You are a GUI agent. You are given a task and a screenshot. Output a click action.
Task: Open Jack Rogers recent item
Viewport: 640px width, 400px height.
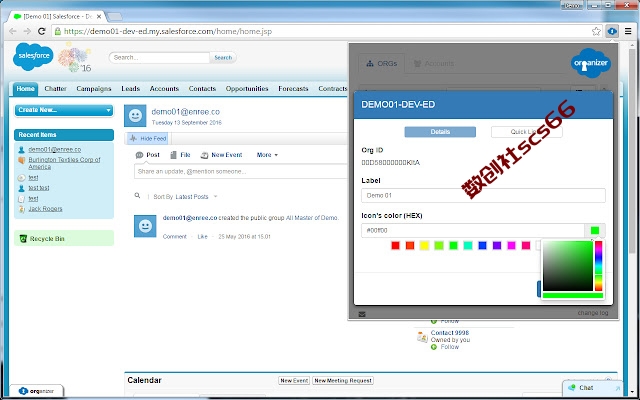pos(45,209)
